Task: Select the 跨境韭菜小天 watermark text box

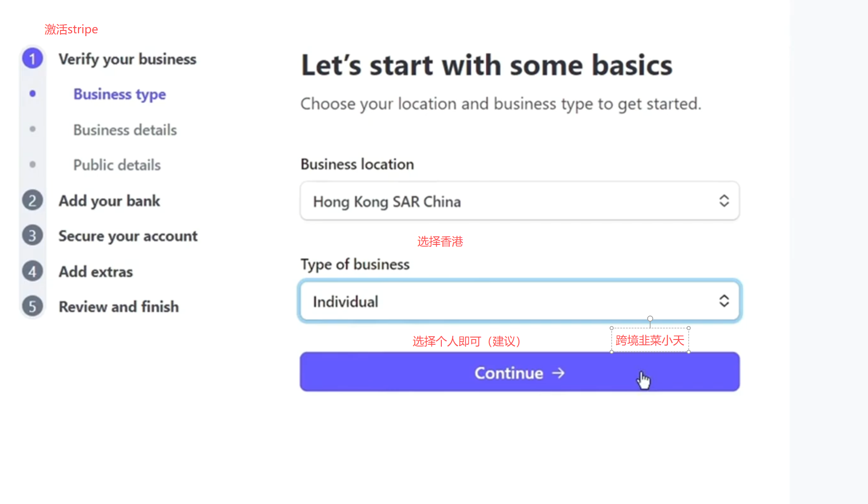Action: [x=650, y=340]
